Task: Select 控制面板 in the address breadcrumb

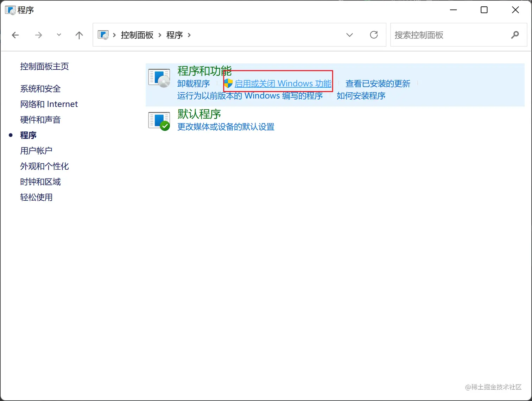Action: click(x=137, y=35)
